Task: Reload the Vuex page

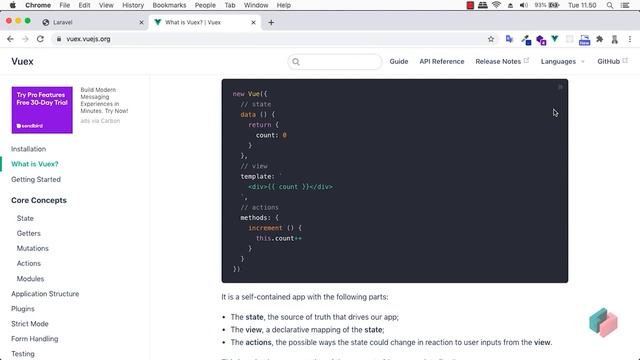Action: [x=40, y=39]
